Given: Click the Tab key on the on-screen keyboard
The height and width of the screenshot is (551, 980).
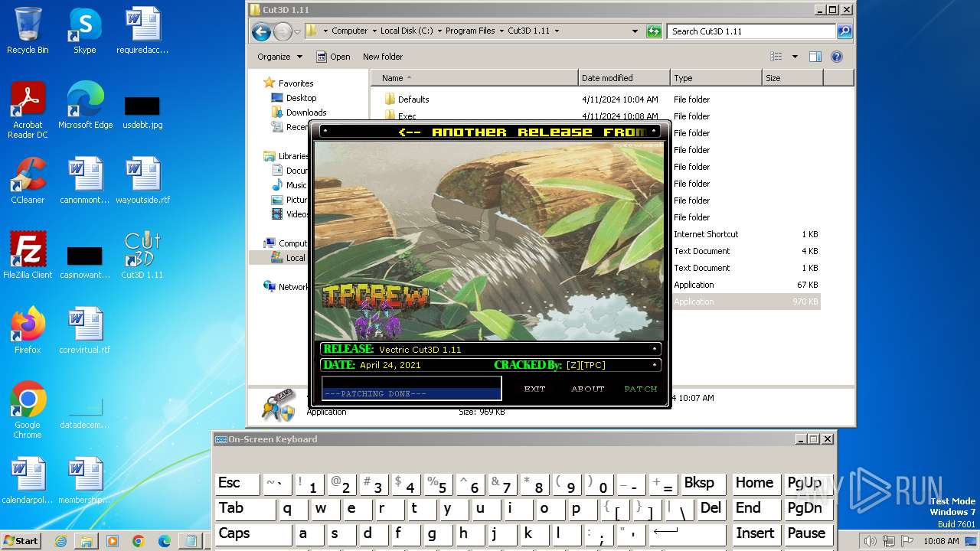Looking at the screenshot, I should (244, 508).
